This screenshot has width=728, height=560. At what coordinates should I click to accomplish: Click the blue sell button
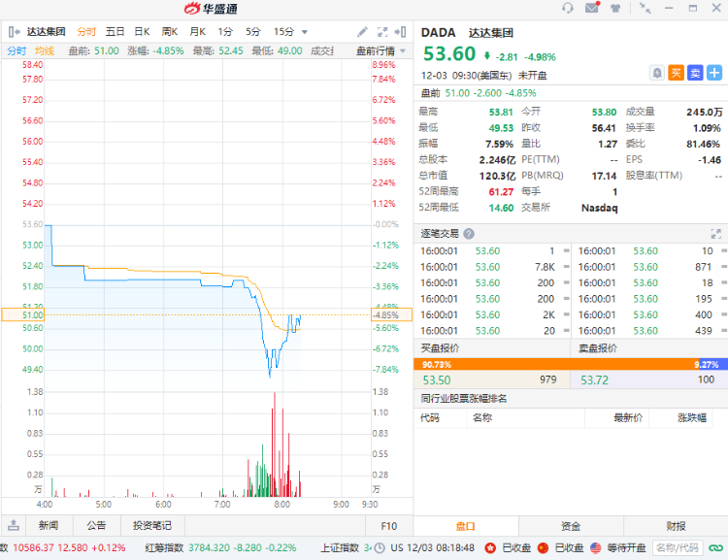point(695,73)
